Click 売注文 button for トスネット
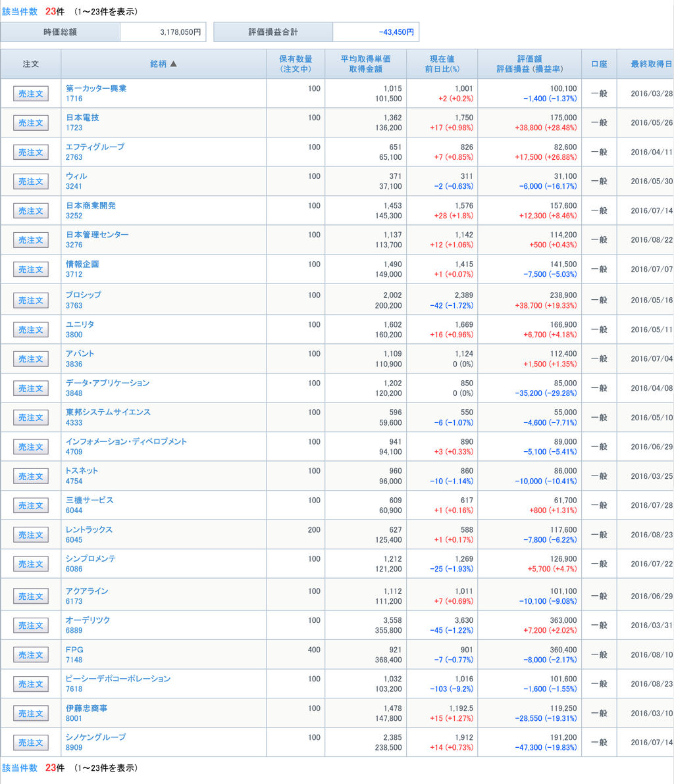 (x=30, y=476)
